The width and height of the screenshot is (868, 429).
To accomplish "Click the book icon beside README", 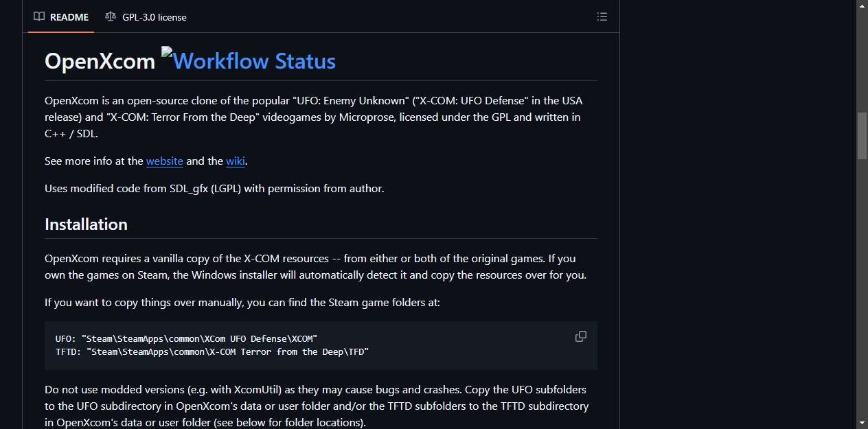I will [39, 16].
